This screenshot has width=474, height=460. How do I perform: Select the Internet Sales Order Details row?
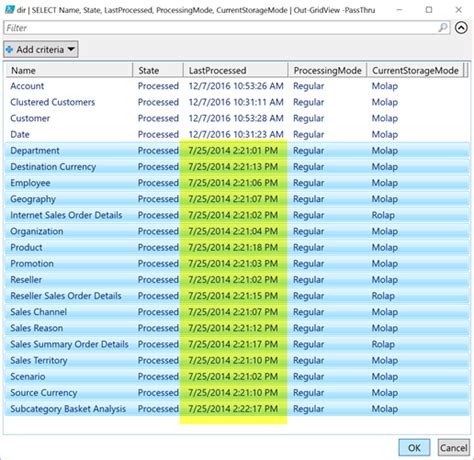(x=237, y=215)
